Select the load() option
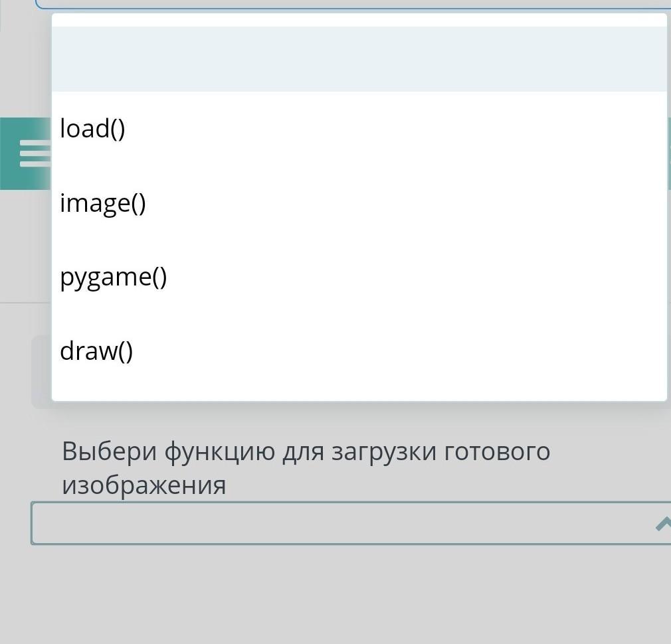The image size is (671, 644). 359,128
